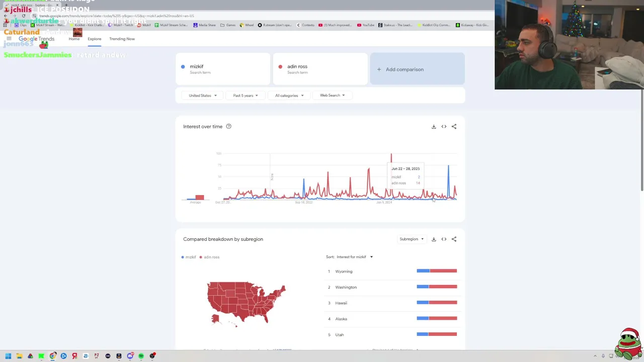Click the mizkif legend in breakdown

pos(189,257)
